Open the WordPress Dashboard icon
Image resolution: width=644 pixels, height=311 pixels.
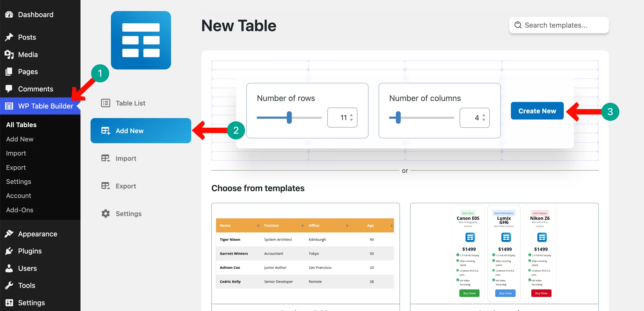coord(9,15)
